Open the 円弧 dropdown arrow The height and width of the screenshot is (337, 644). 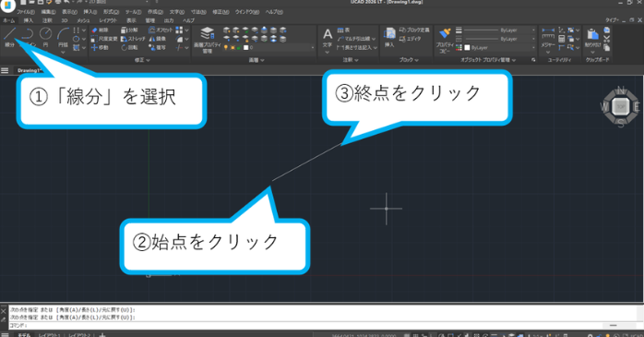[x=63, y=53]
